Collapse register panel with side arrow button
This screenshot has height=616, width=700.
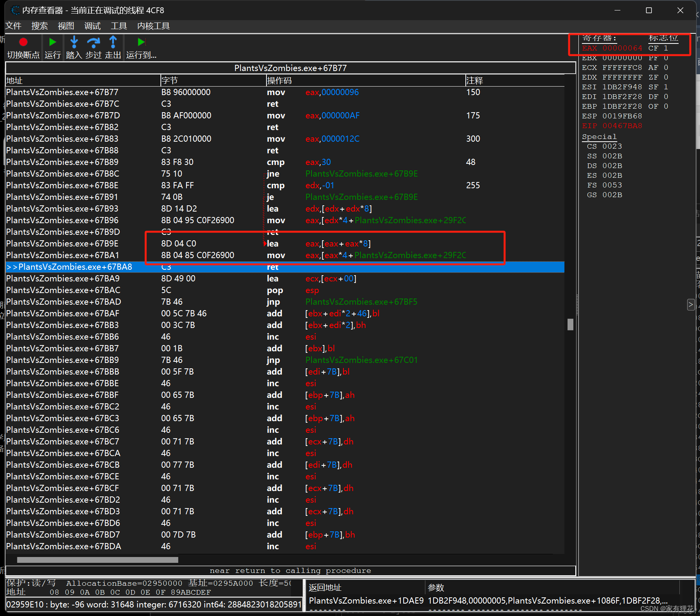[691, 305]
